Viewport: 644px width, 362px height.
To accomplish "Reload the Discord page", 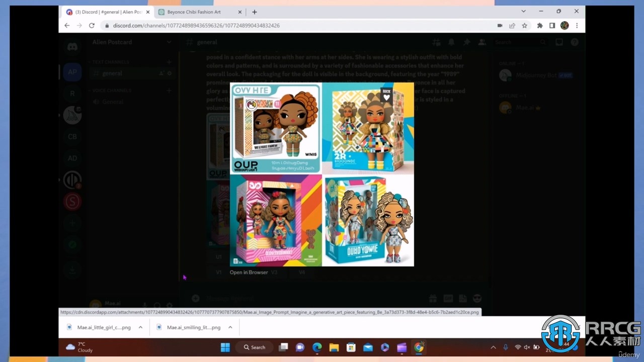I will coord(92,26).
